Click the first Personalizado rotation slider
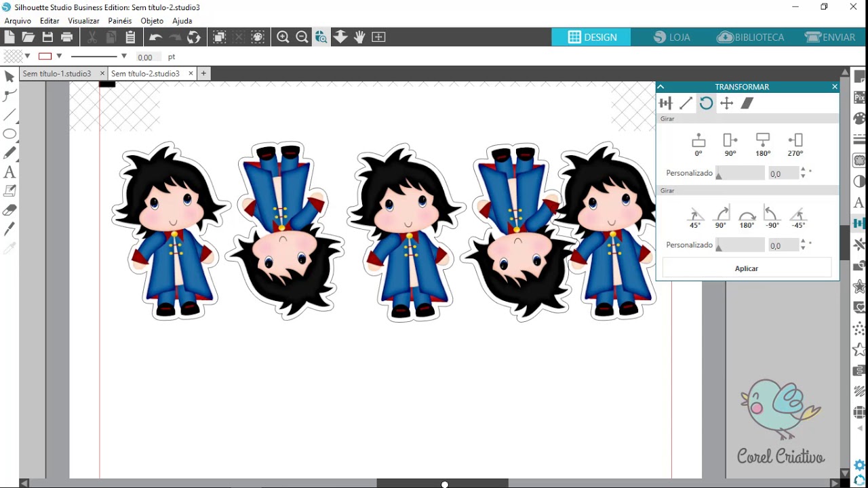The height and width of the screenshot is (488, 868). [741, 174]
